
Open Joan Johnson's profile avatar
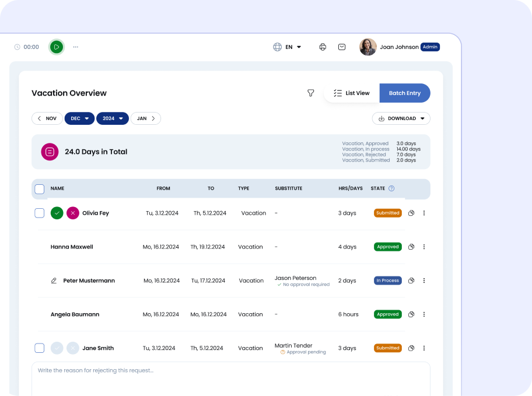[367, 47]
